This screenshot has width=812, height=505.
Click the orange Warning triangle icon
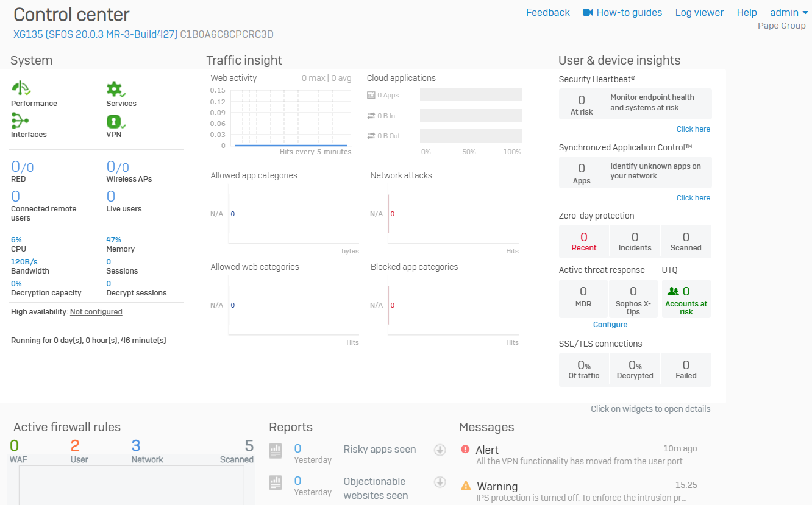click(466, 486)
